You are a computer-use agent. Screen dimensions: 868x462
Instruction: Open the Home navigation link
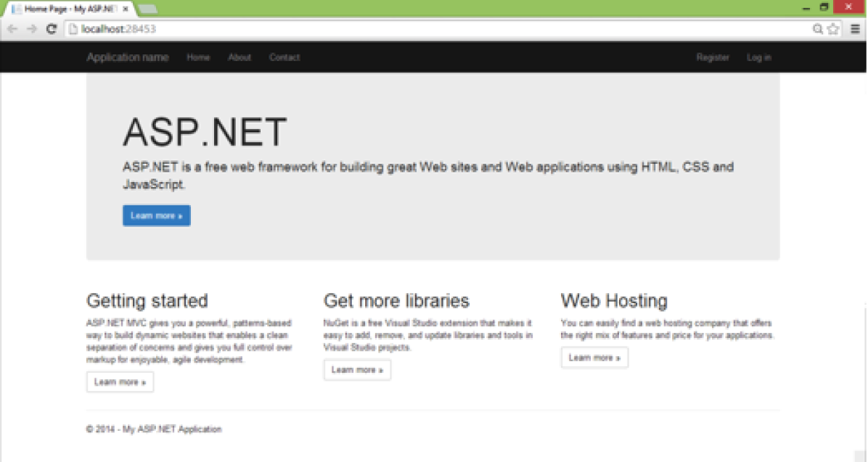coord(198,57)
